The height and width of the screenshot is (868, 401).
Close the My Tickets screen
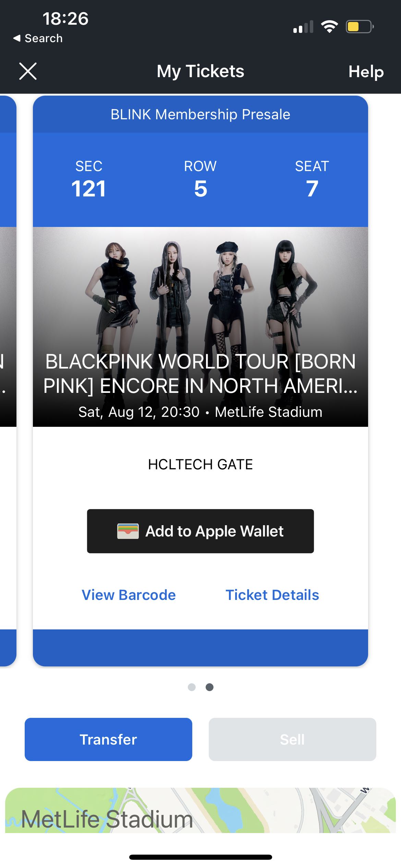(x=28, y=71)
